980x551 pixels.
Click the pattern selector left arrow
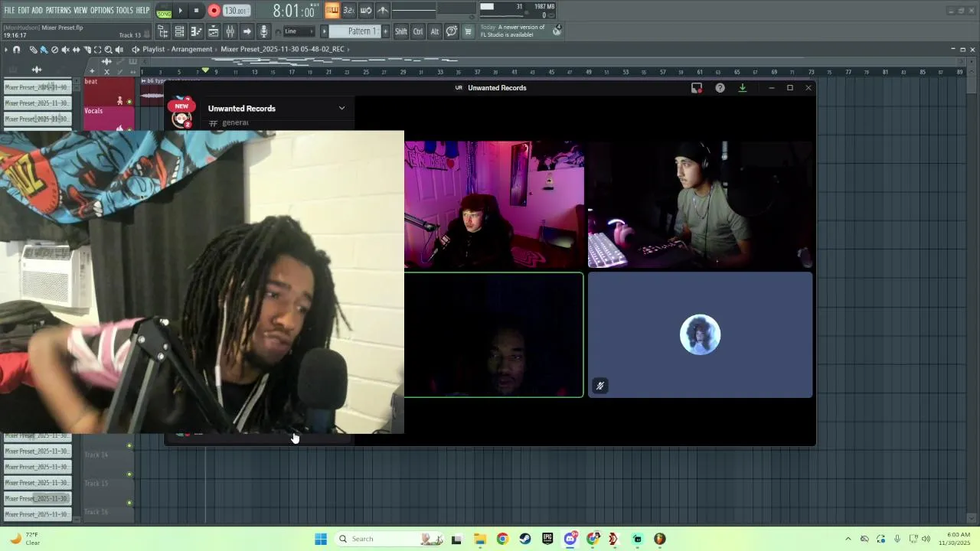324,31
